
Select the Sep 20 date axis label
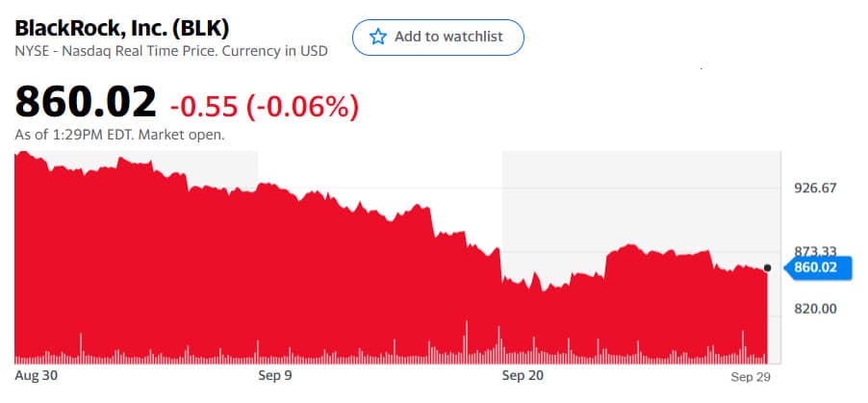[523, 376]
